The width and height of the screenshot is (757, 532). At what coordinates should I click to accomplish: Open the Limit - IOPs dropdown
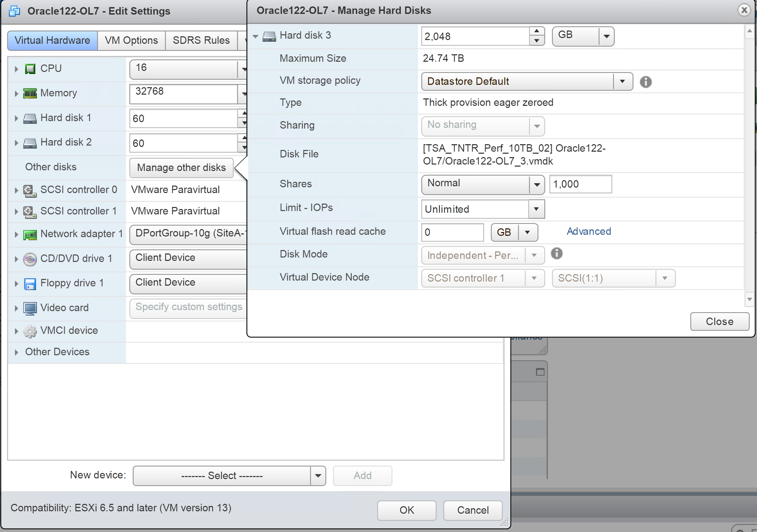pyautogui.click(x=536, y=209)
